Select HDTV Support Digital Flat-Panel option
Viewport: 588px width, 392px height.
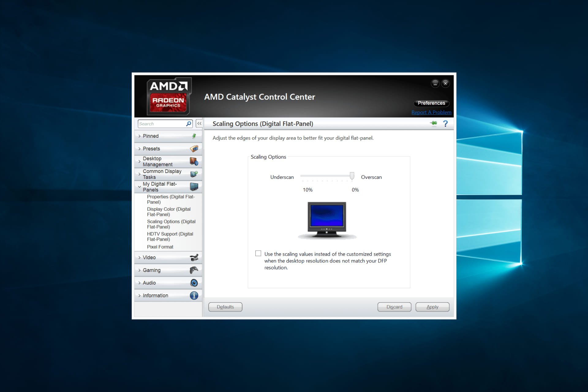[x=170, y=237]
